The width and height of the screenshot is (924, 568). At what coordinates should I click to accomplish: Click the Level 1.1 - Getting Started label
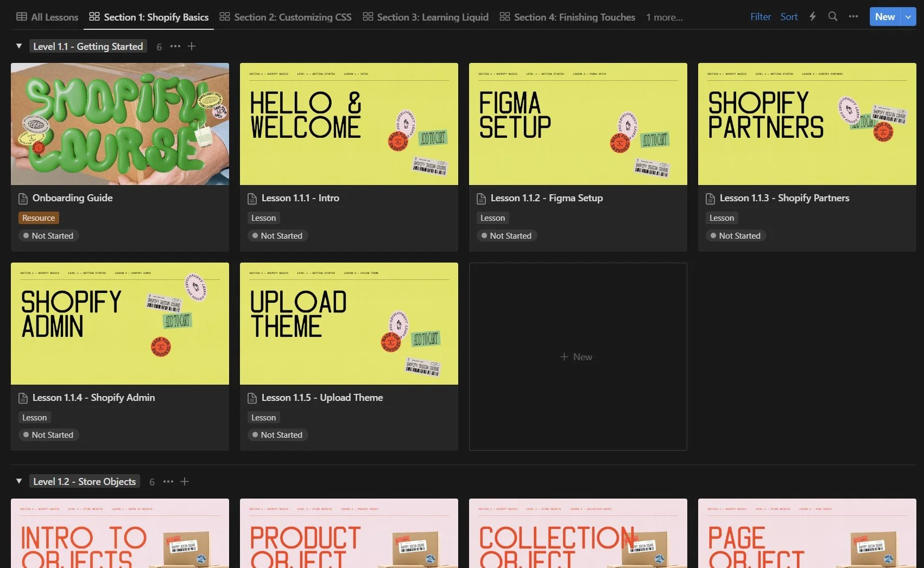click(x=88, y=46)
